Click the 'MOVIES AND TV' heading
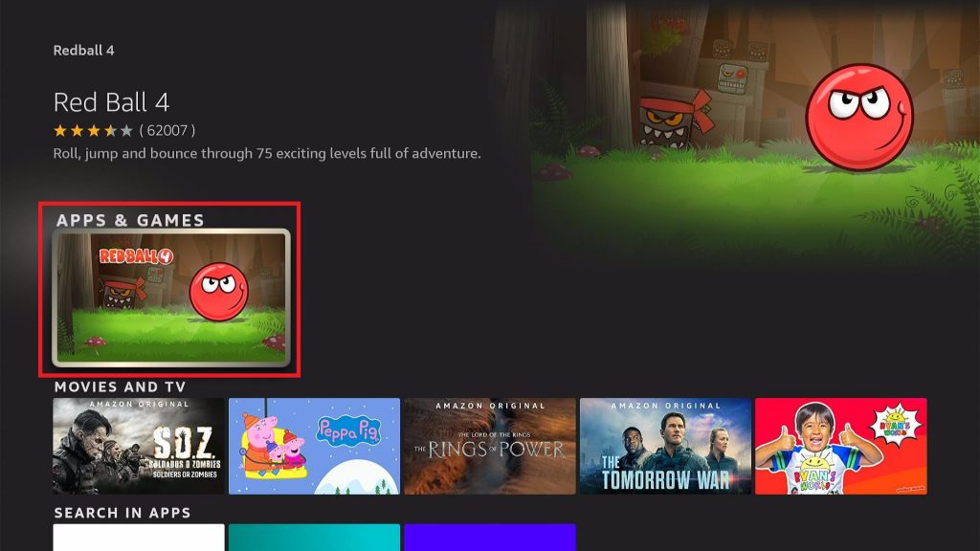The image size is (980, 551). click(120, 386)
